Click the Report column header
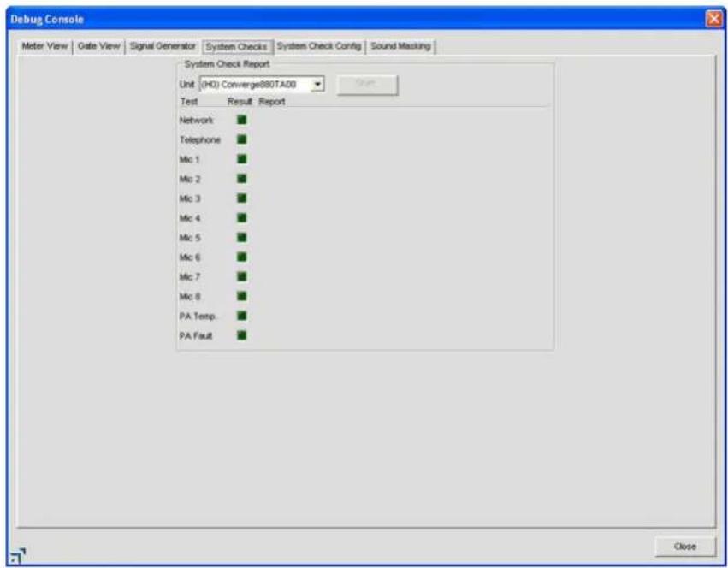 click(x=271, y=101)
